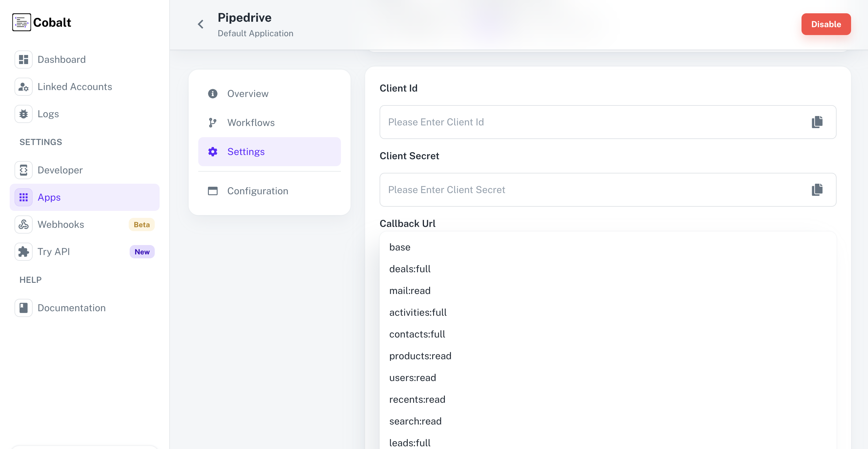
Task: Open the Logs bug icon
Action: (23, 114)
